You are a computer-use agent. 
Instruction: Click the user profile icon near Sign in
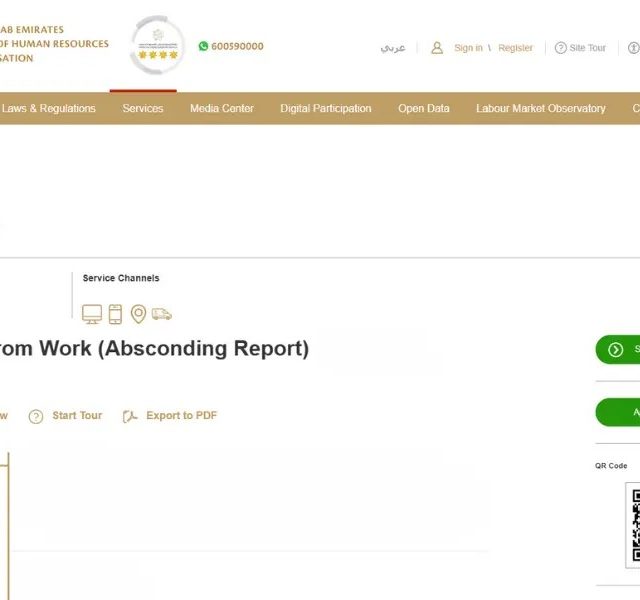click(437, 48)
